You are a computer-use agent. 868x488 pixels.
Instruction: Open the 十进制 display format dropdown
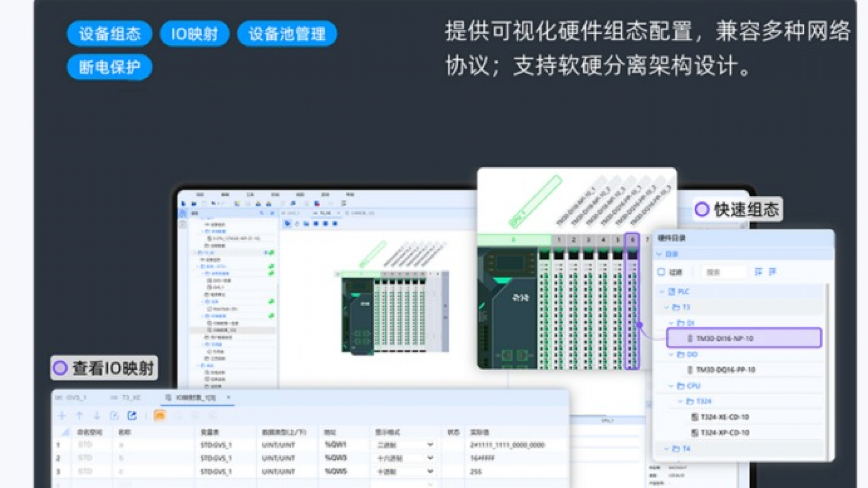430,471
